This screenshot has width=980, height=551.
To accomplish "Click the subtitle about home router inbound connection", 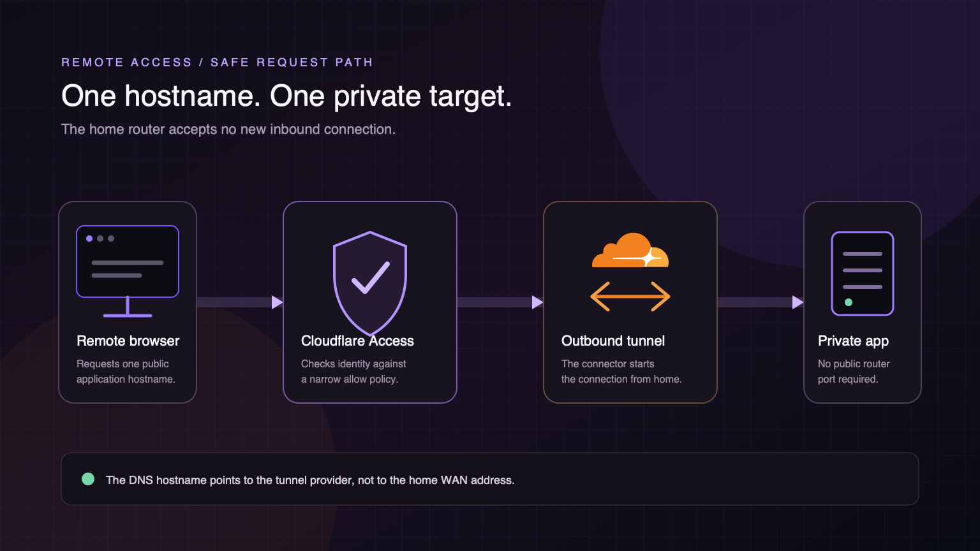I will (x=228, y=129).
